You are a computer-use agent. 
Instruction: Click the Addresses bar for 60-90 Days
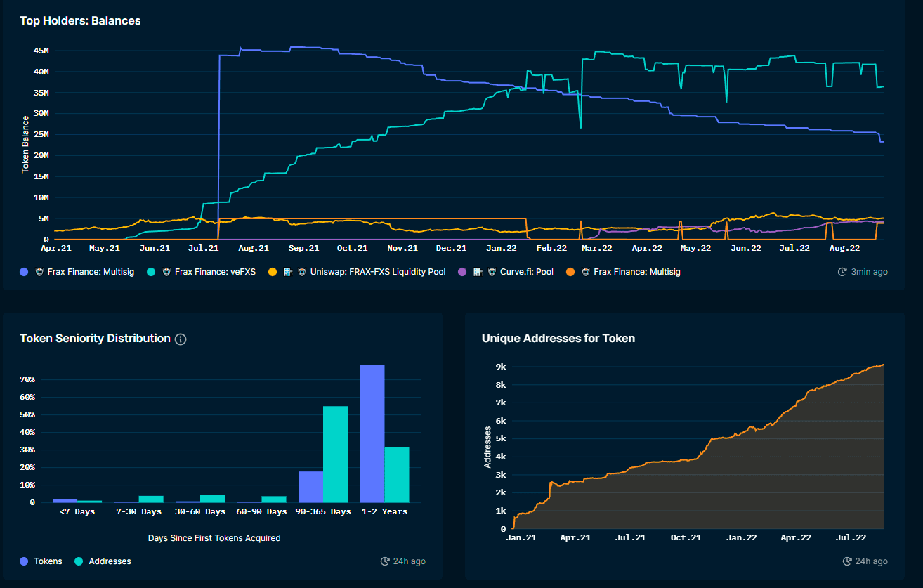click(274, 499)
